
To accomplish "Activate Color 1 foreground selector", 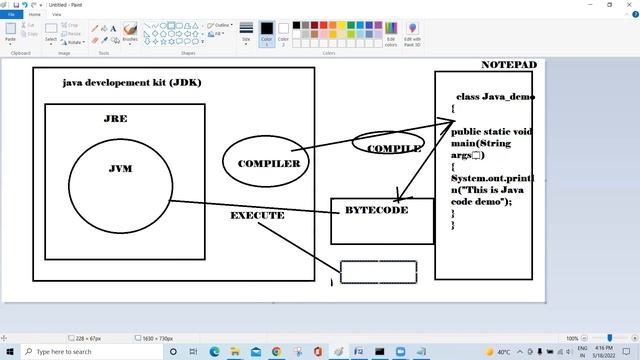I will [267, 34].
